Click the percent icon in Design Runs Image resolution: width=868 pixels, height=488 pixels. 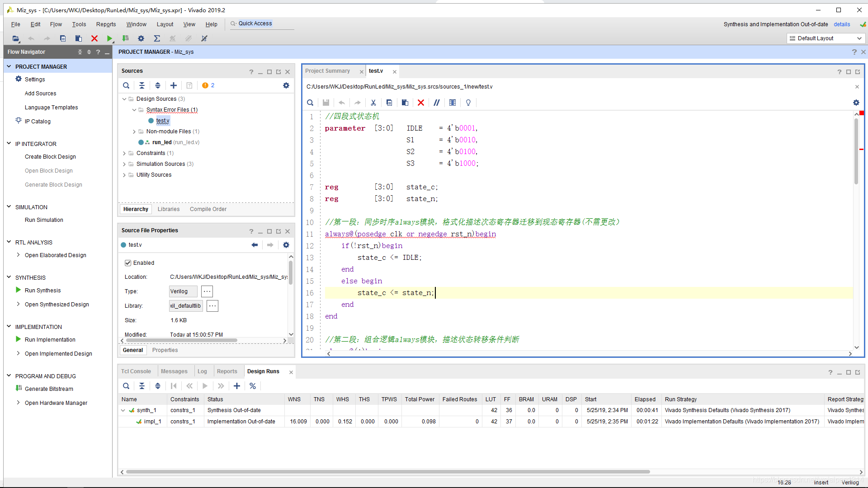(x=253, y=386)
